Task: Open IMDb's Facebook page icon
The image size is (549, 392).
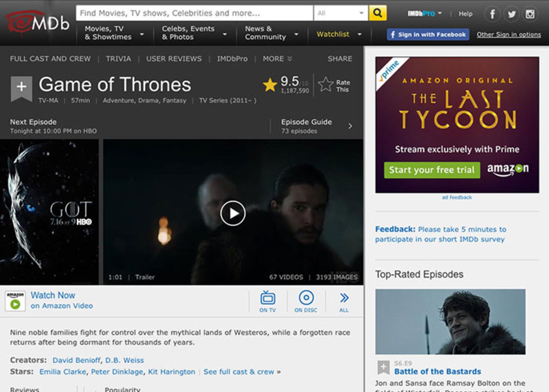Action: [492, 14]
